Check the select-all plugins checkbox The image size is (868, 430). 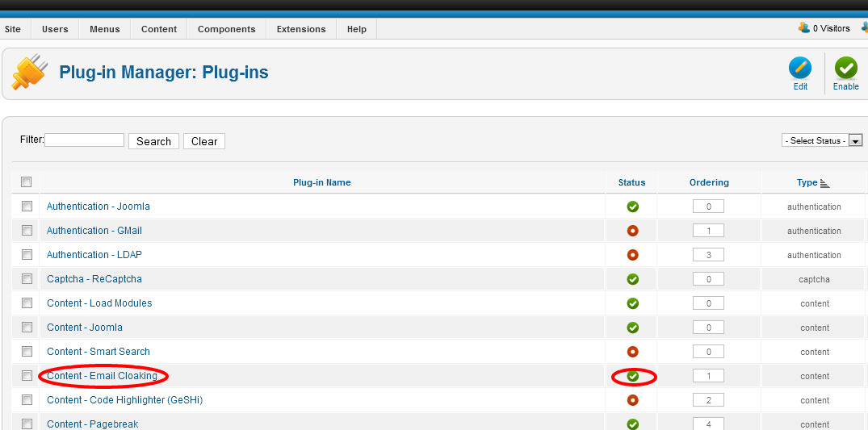(26, 182)
